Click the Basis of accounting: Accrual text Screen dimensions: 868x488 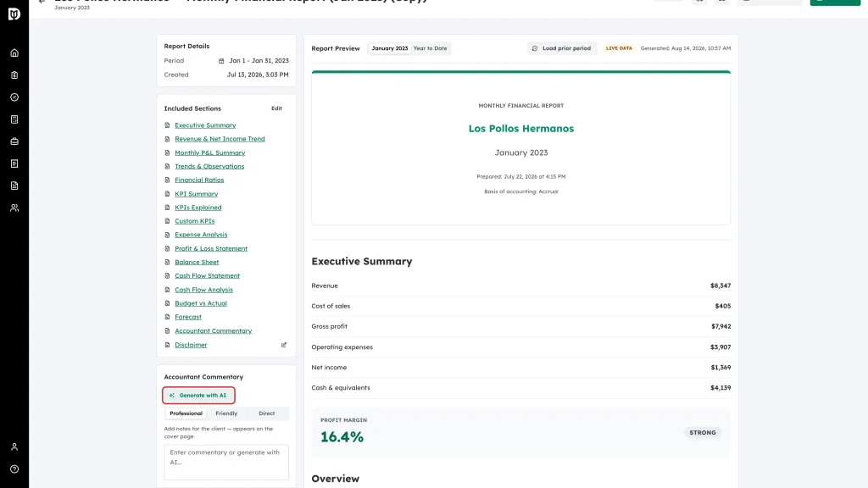pyautogui.click(x=521, y=191)
